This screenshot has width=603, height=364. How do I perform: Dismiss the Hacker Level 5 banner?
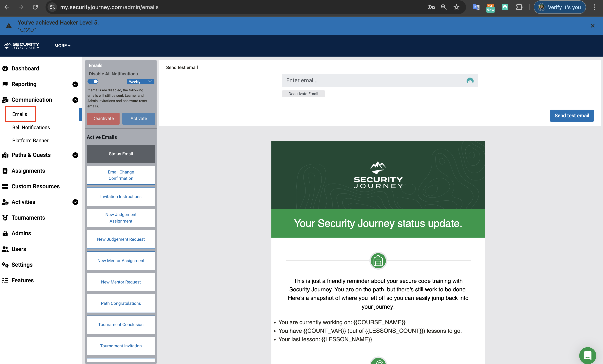tap(593, 26)
